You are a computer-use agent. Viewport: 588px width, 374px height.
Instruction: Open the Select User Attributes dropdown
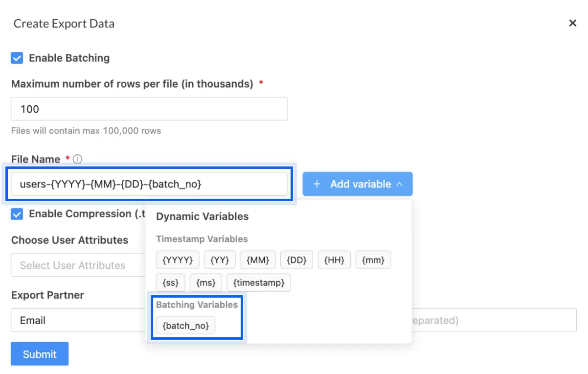coord(78,265)
